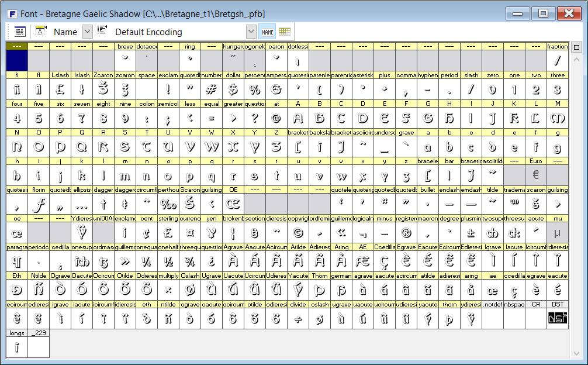588x365 pixels.
Task: Select the DST glyph cell
Action: (557, 319)
